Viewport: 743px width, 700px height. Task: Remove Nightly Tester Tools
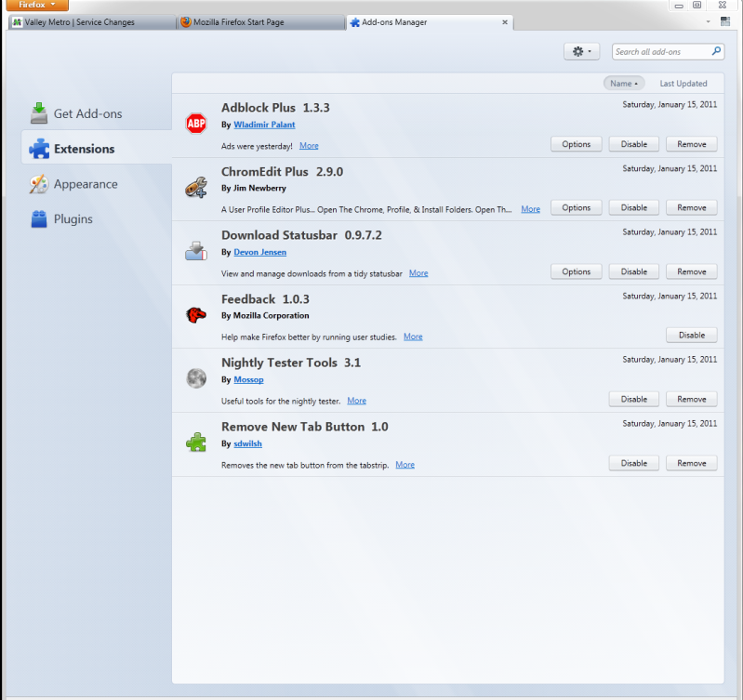coord(691,399)
